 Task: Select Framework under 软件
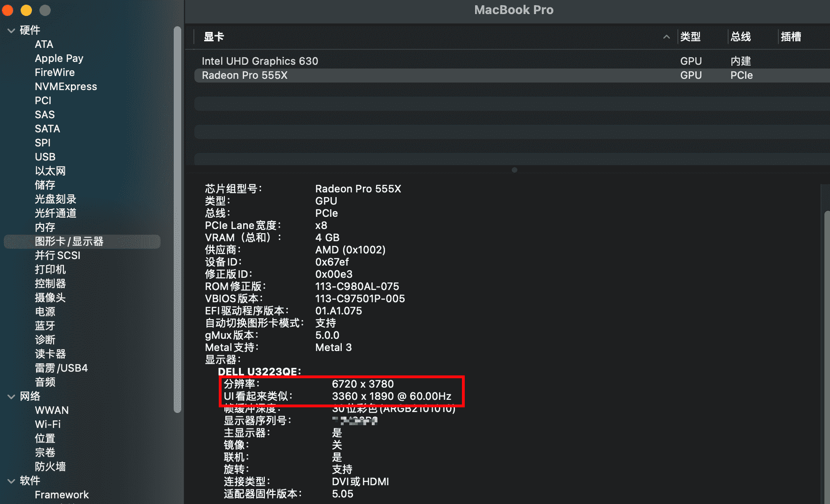pyautogui.click(x=62, y=495)
